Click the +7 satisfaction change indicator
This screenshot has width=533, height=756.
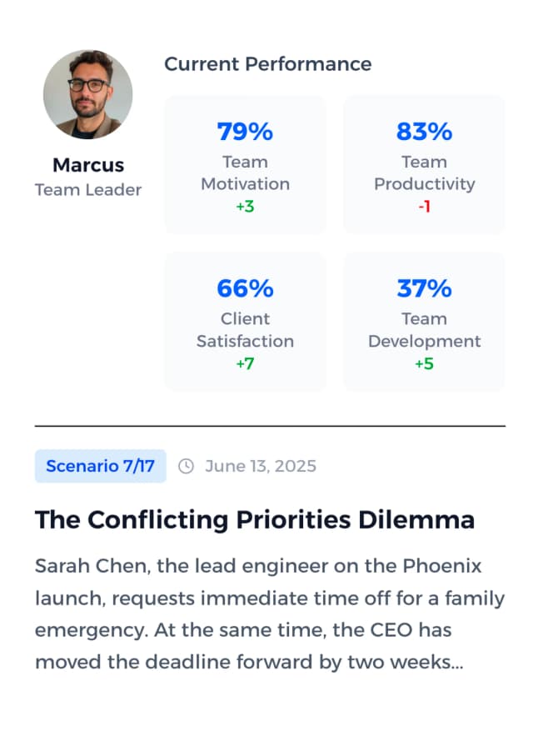245,364
